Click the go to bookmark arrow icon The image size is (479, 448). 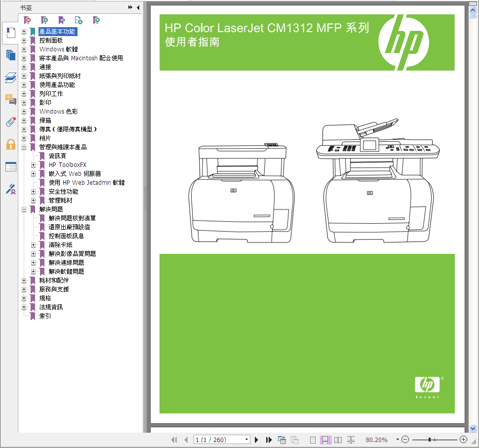[x=62, y=20]
